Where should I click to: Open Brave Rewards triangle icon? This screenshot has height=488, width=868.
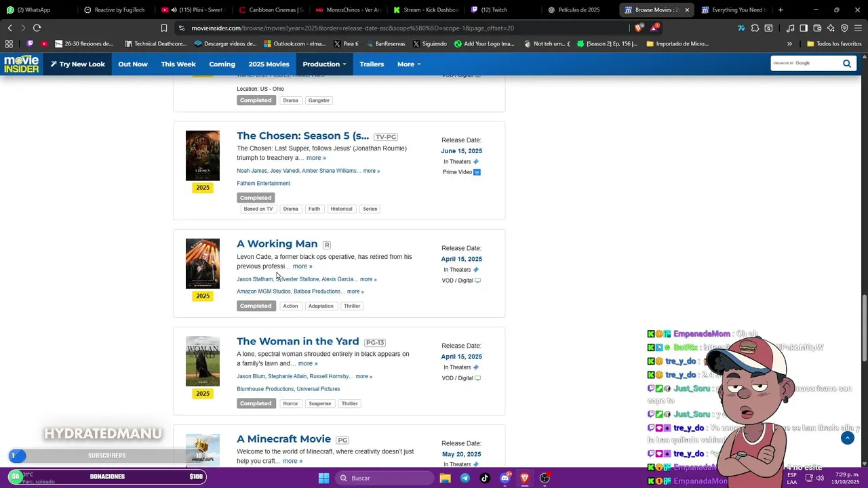(x=654, y=28)
